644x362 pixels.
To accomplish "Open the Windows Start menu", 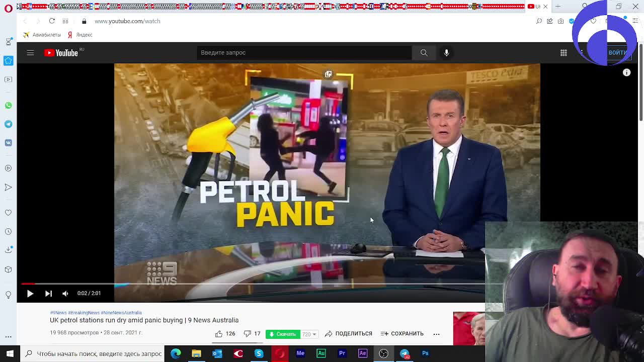I will (10, 353).
